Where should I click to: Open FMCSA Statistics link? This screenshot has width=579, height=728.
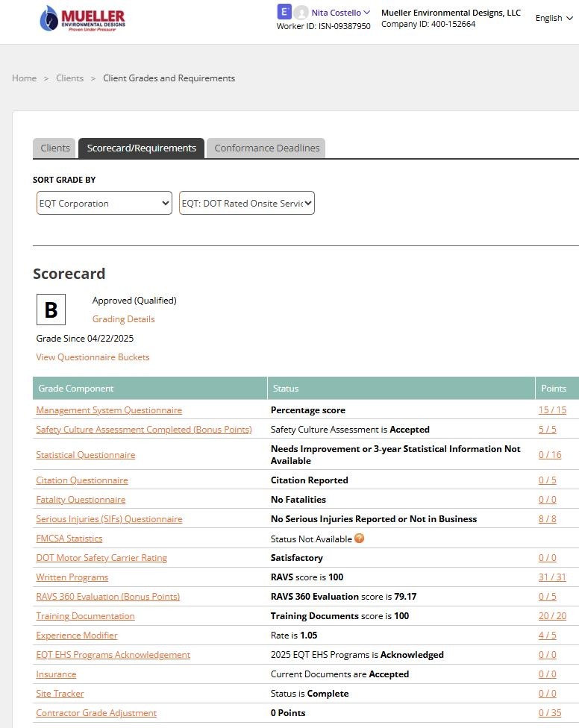(69, 539)
